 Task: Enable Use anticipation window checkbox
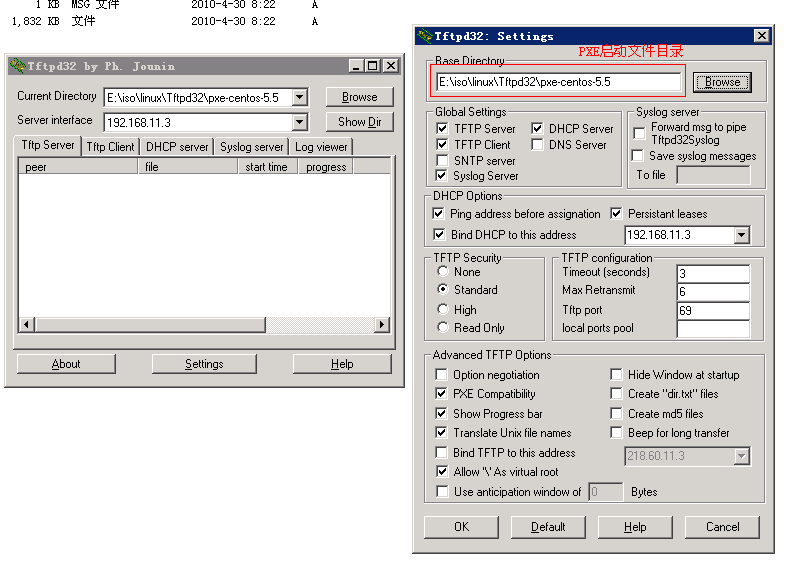pyautogui.click(x=442, y=491)
